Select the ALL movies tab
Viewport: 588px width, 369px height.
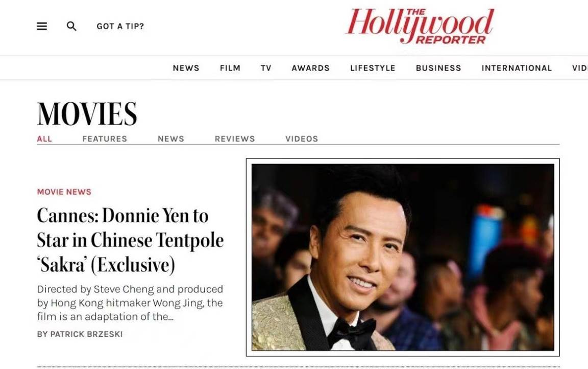[x=44, y=139]
